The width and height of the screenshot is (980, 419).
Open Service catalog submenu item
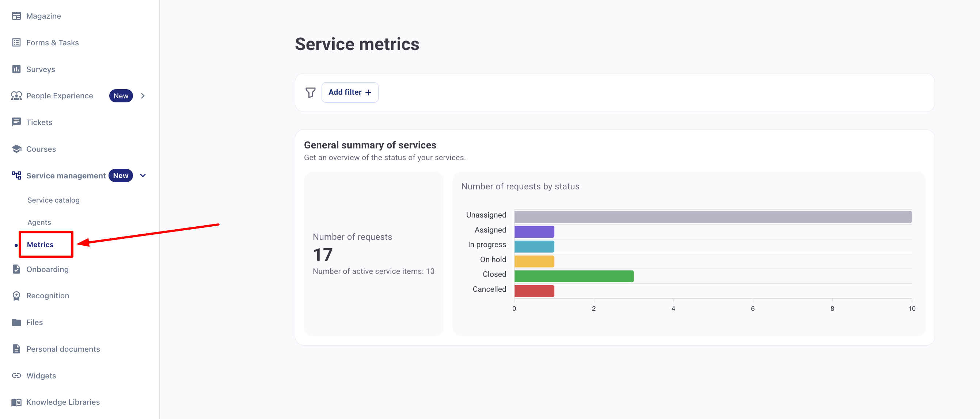click(x=53, y=200)
